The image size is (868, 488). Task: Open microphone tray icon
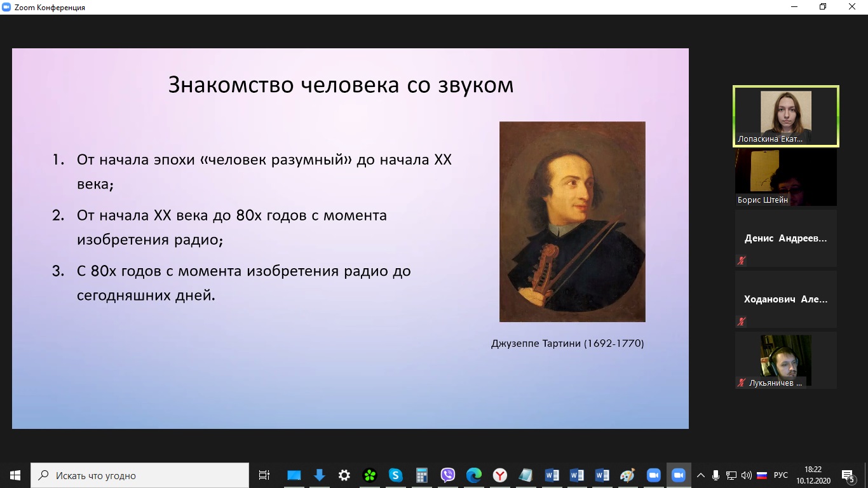[x=716, y=475]
